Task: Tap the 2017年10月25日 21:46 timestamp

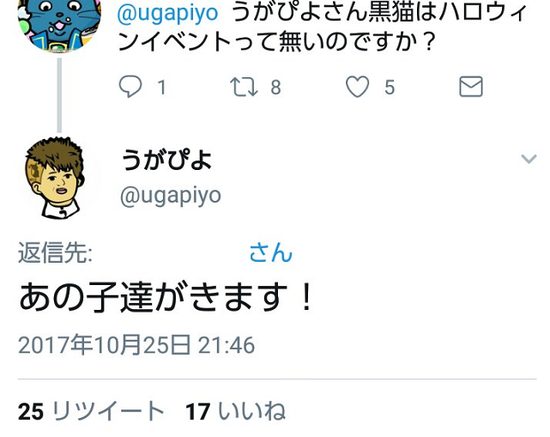Action: point(136,345)
